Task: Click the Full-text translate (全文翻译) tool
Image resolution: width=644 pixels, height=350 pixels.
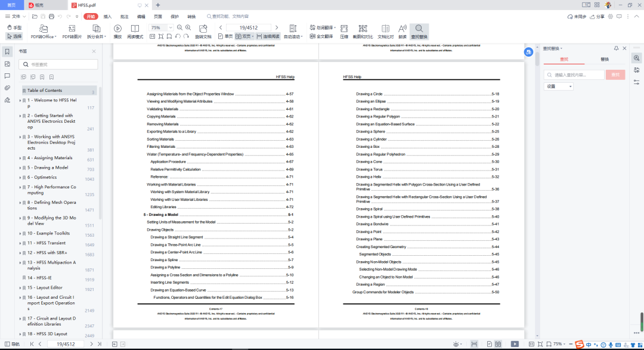Action: [321, 36]
